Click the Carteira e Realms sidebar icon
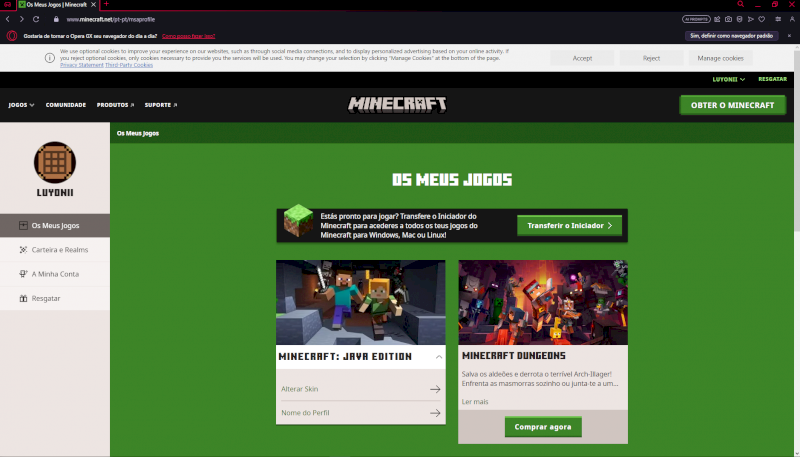Image resolution: width=800 pixels, height=457 pixels. pos(23,250)
